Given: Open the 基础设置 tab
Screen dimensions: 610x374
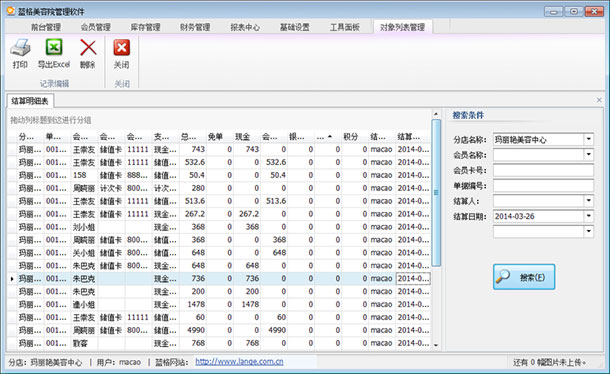Looking at the screenshot, I should pos(295,27).
